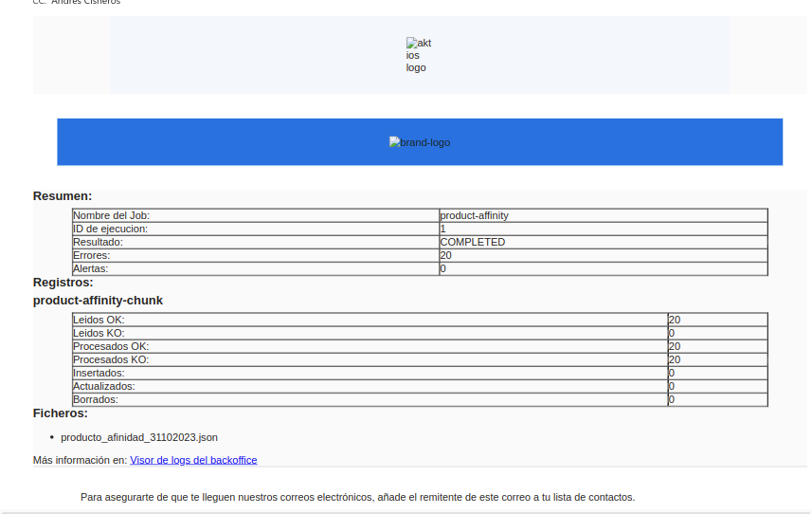The width and height of the screenshot is (812, 514).
Task: Click the 'ID de ejecucion:' label cell
Action: tap(256, 229)
